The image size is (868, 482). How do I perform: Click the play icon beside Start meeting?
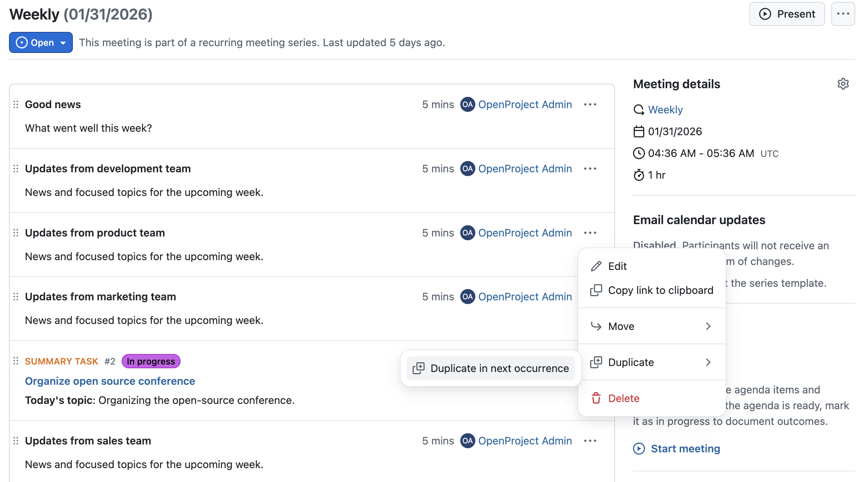639,448
